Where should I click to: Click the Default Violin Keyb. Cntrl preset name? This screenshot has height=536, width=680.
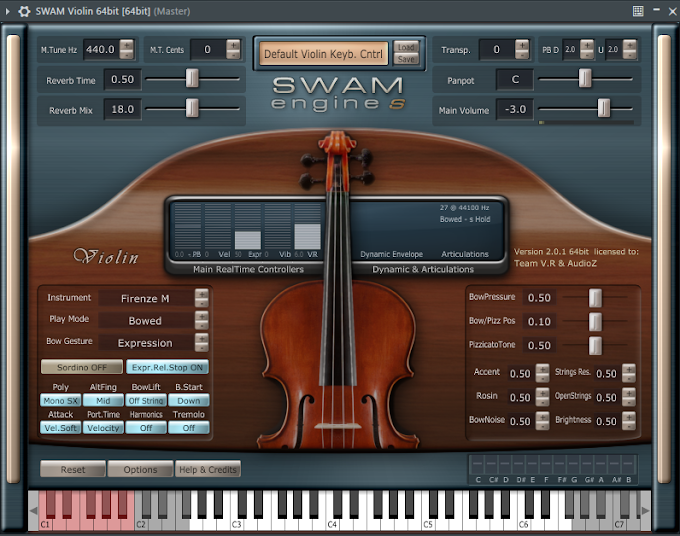pos(323,54)
